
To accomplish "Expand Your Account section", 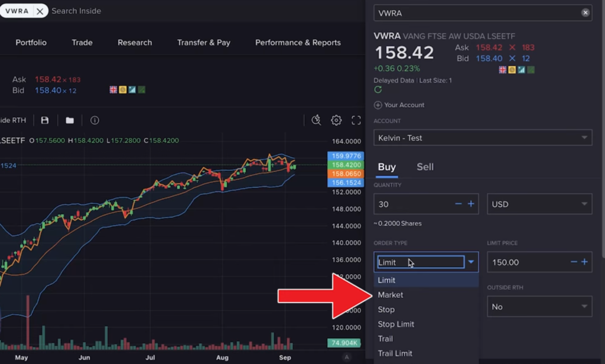I will (399, 105).
